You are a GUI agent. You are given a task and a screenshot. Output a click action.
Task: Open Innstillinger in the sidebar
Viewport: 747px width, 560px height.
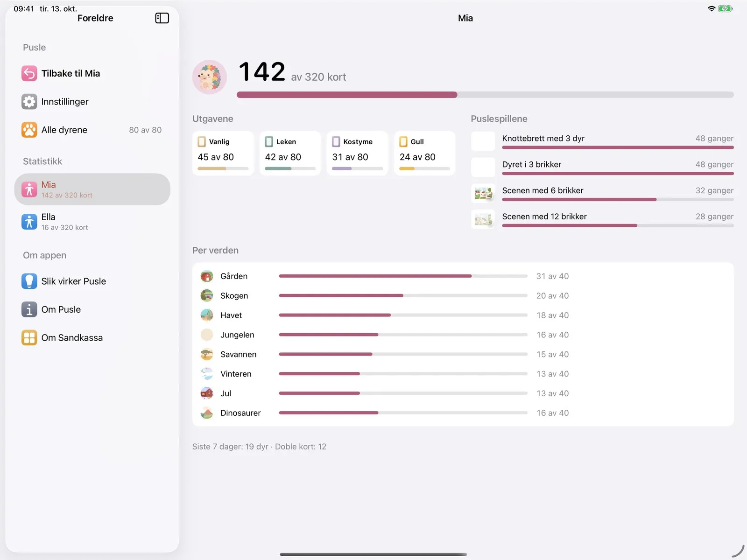click(92, 102)
